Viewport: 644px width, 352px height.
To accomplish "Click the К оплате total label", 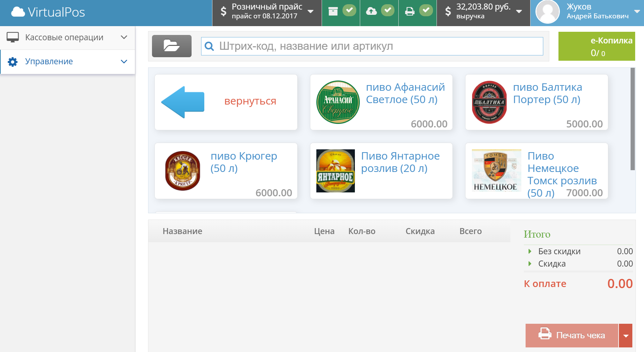I will tap(545, 284).
